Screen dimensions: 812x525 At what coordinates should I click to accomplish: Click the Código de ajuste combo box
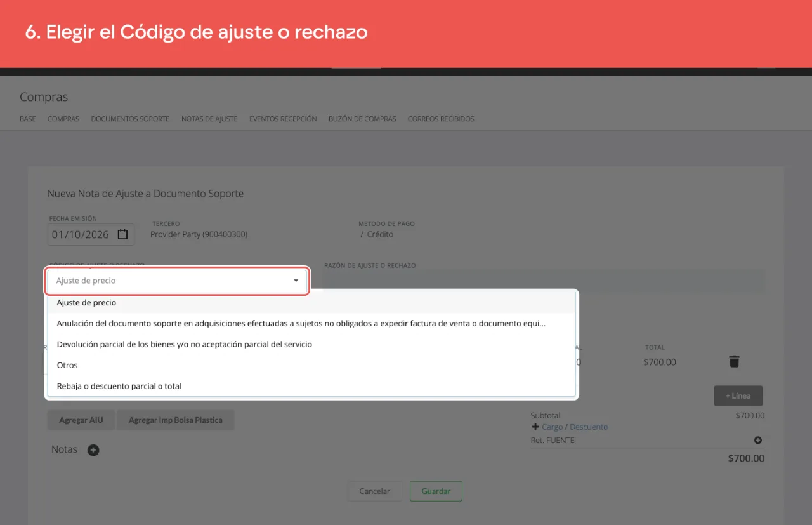(x=177, y=281)
